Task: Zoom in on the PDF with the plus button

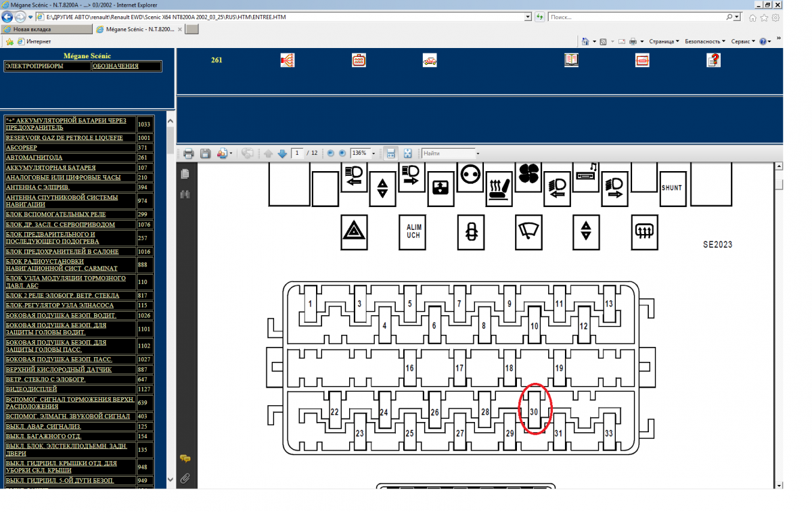Action: [x=342, y=154]
